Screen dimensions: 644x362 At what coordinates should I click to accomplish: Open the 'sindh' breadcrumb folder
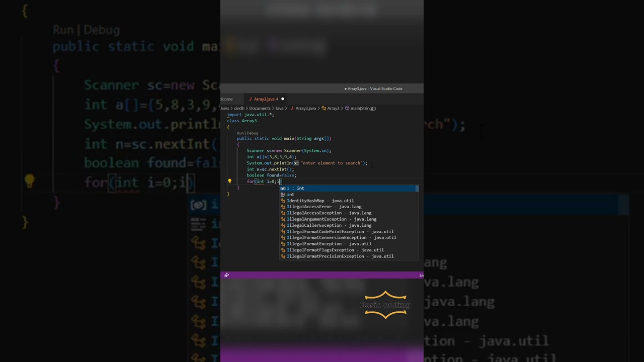(x=239, y=108)
